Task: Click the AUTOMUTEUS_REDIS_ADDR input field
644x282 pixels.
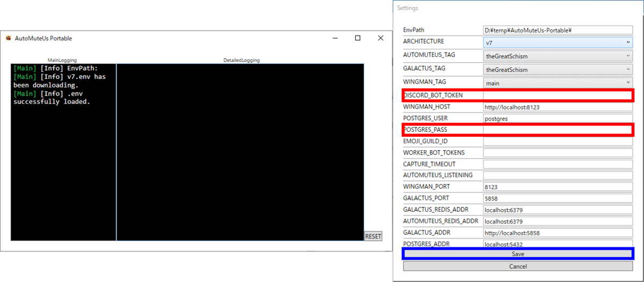Action: 558,221
